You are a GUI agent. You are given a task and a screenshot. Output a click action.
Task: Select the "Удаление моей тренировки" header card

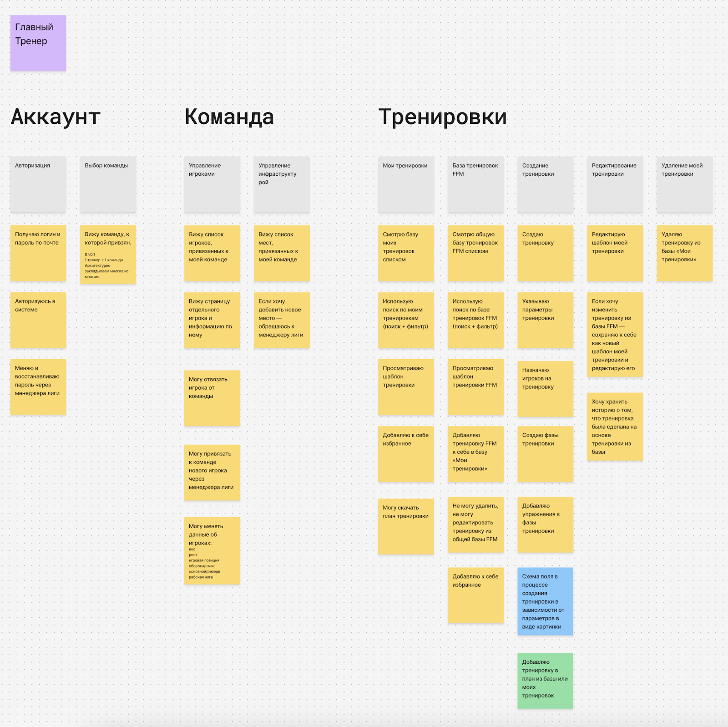click(x=684, y=186)
